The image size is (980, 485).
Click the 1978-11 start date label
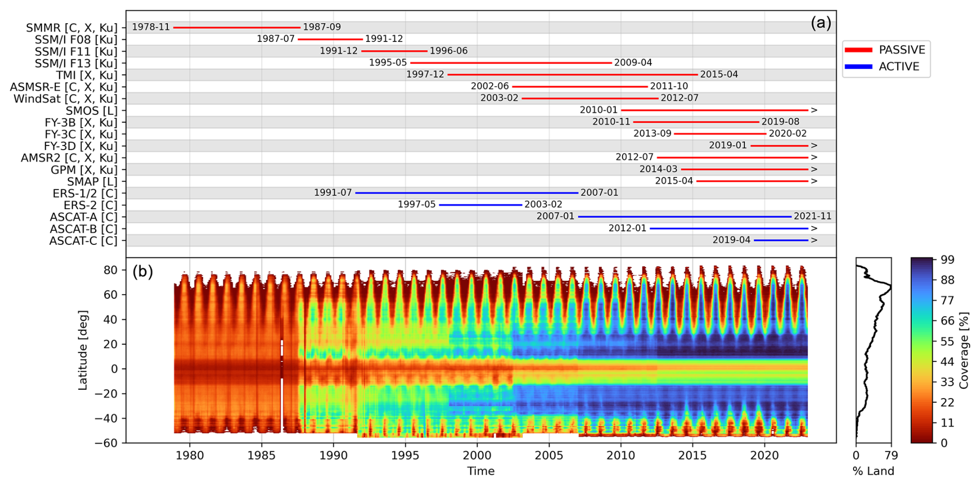151,27
